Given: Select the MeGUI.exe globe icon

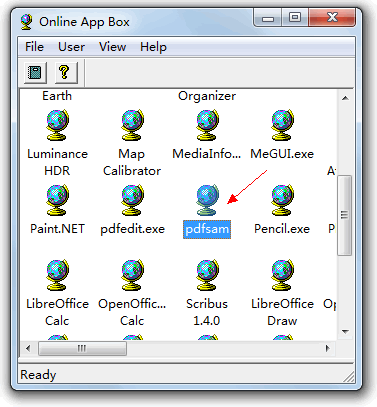Looking at the screenshot, I should [282, 125].
